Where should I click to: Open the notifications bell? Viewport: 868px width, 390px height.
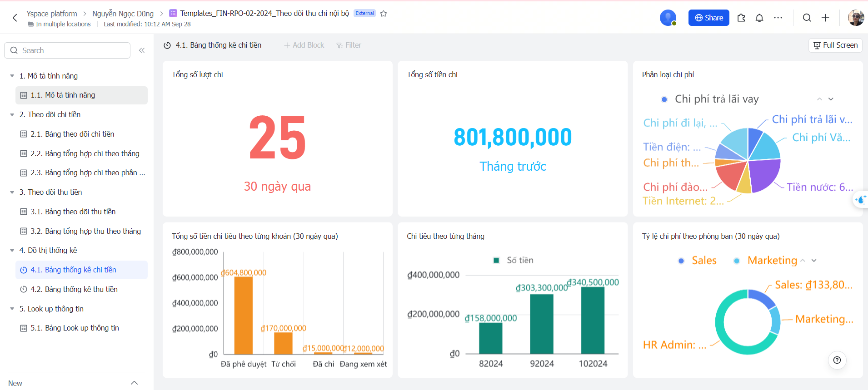coord(759,18)
